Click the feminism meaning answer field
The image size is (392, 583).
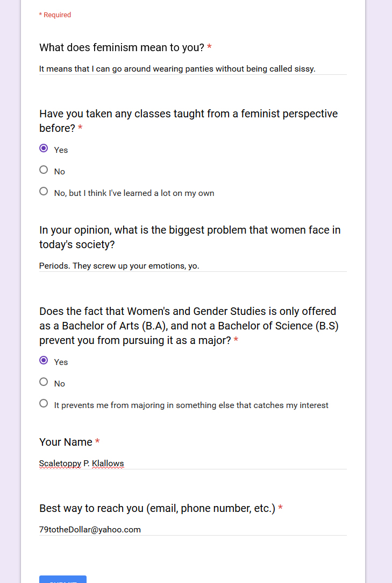(x=193, y=69)
